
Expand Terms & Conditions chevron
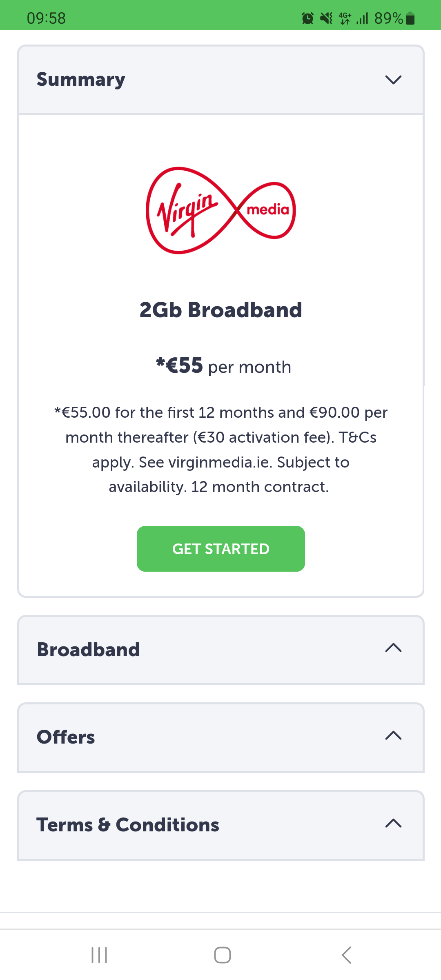[394, 823]
